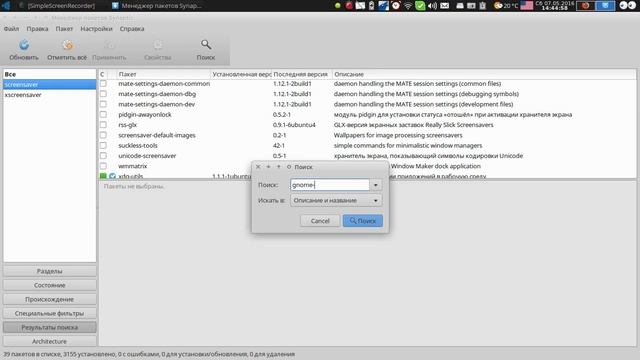The image size is (640, 360).
Task: Show the Специальные фильтры view
Action: pyautogui.click(x=49, y=313)
